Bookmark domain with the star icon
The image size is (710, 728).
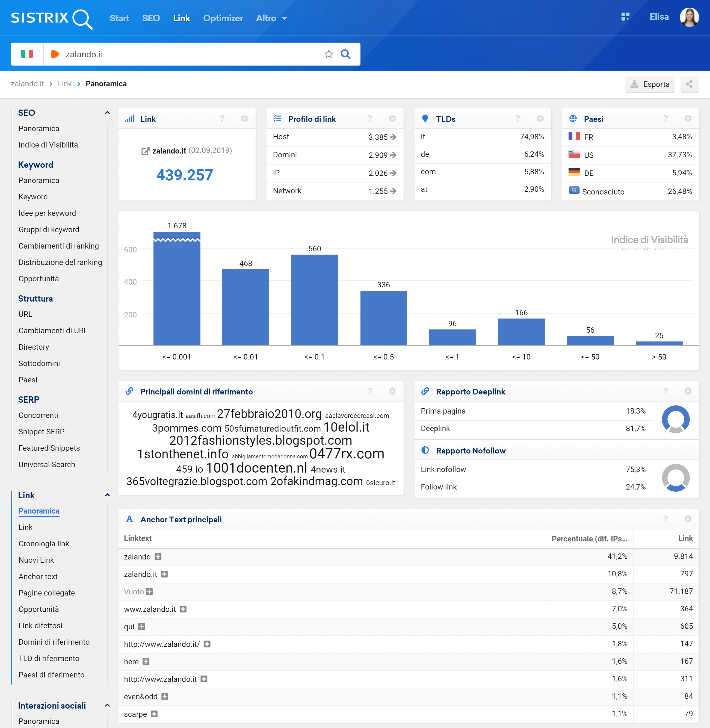329,54
